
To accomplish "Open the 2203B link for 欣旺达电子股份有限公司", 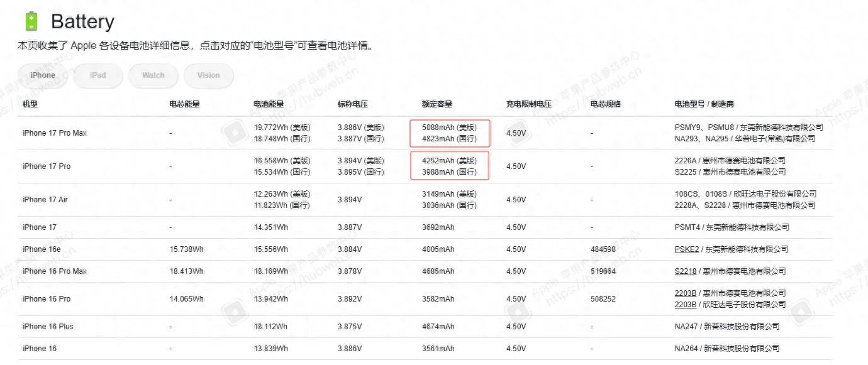I will pos(686,305).
